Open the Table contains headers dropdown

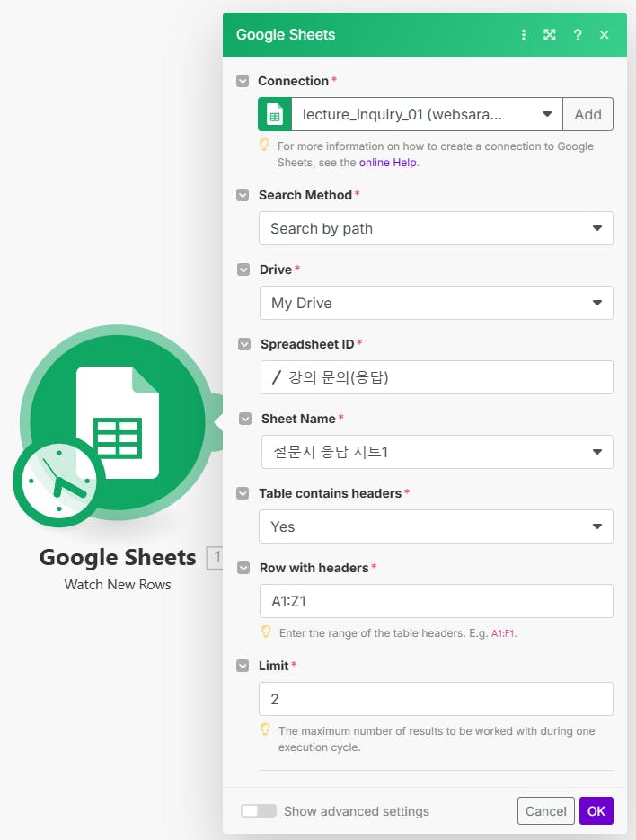click(436, 526)
